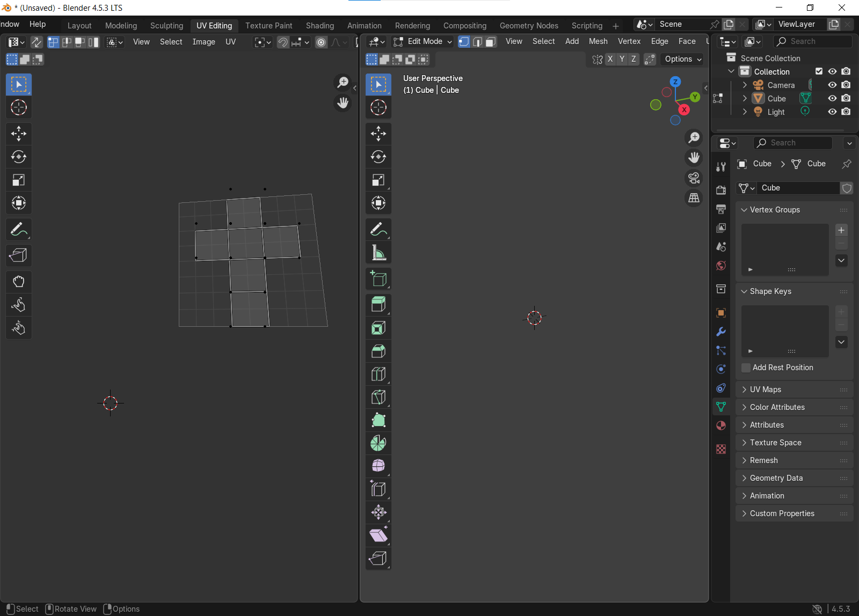Viewport: 859px width, 616px height.
Task: Open the Options dropdown in viewport
Action: [683, 59]
